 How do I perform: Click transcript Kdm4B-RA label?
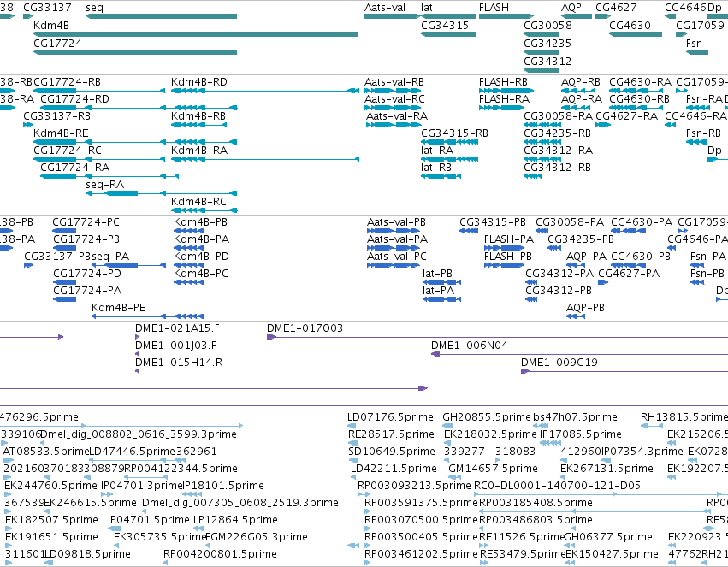click(199, 151)
